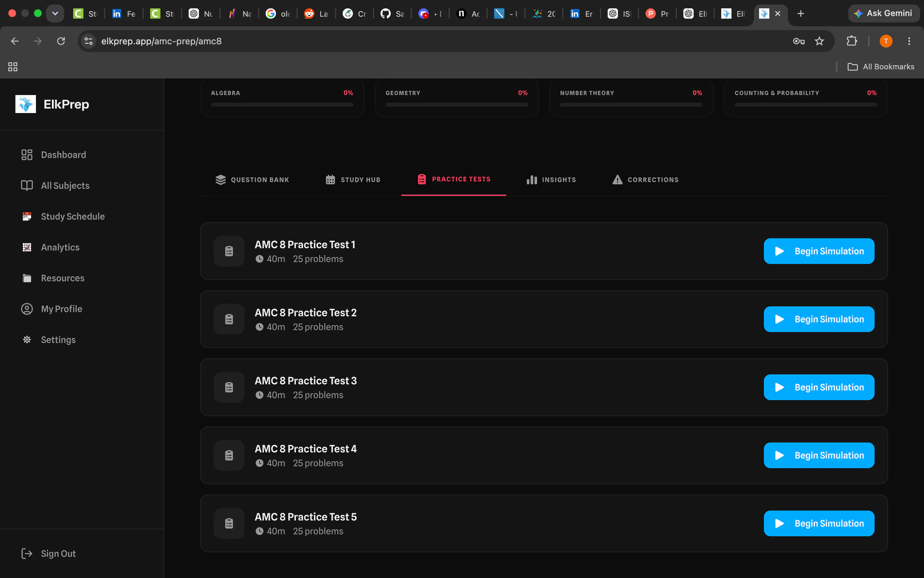Click the clipboard icon of Practice Test 2
The image size is (924, 578).
pyautogui.click(x=229, y=319)
